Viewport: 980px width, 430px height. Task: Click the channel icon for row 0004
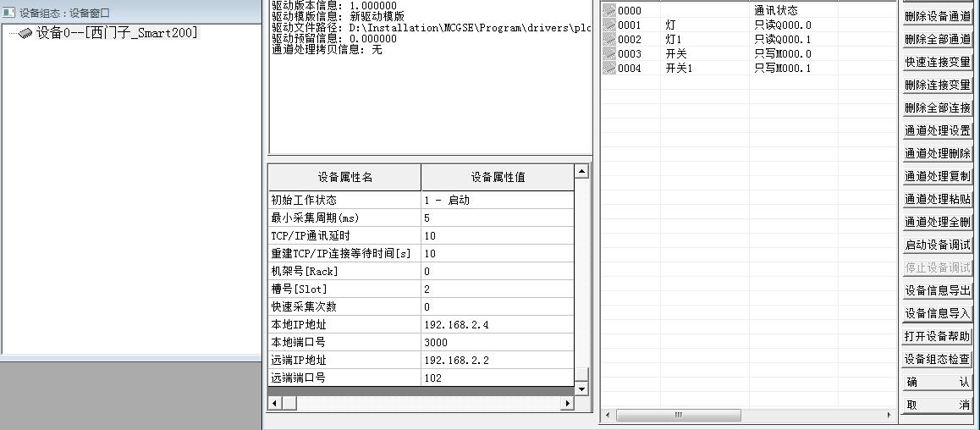[608, 68]
